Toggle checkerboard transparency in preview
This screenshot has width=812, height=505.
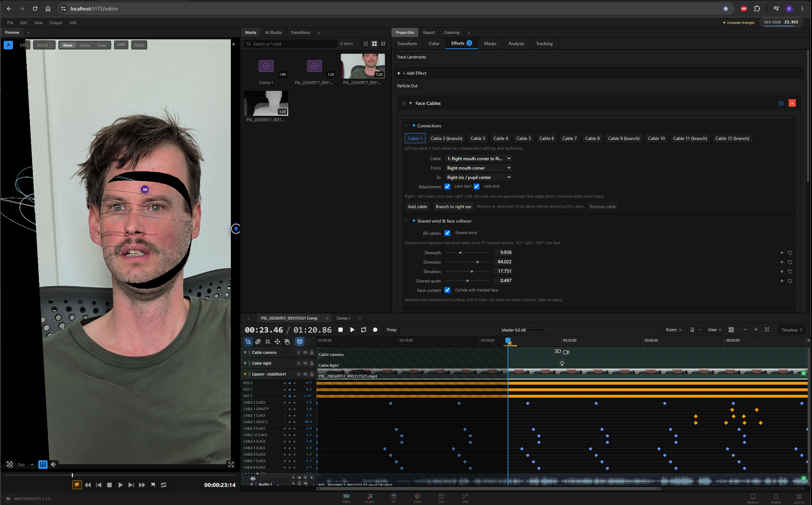(10, 465)
